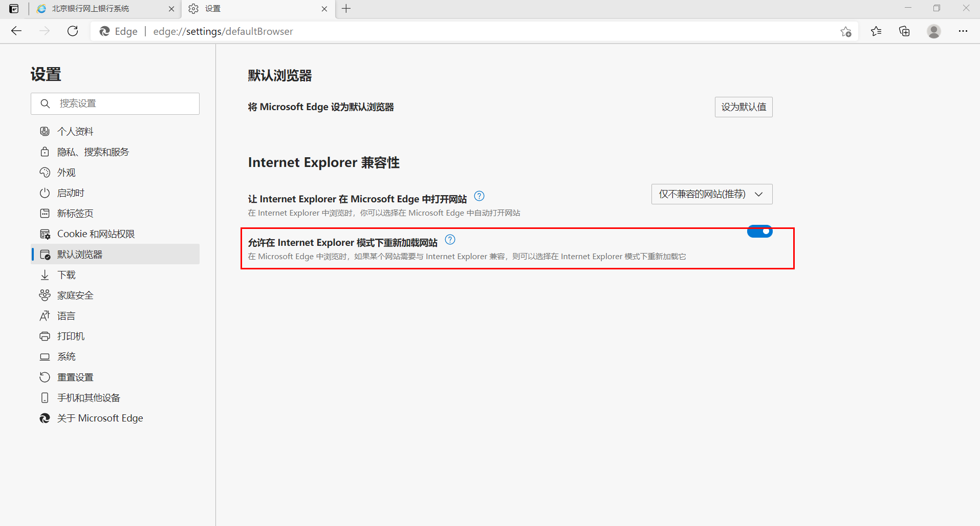The height and width of the screenshot is (526, 980).
Task: Open the Favorites list icon
Action: pos(876,31)
